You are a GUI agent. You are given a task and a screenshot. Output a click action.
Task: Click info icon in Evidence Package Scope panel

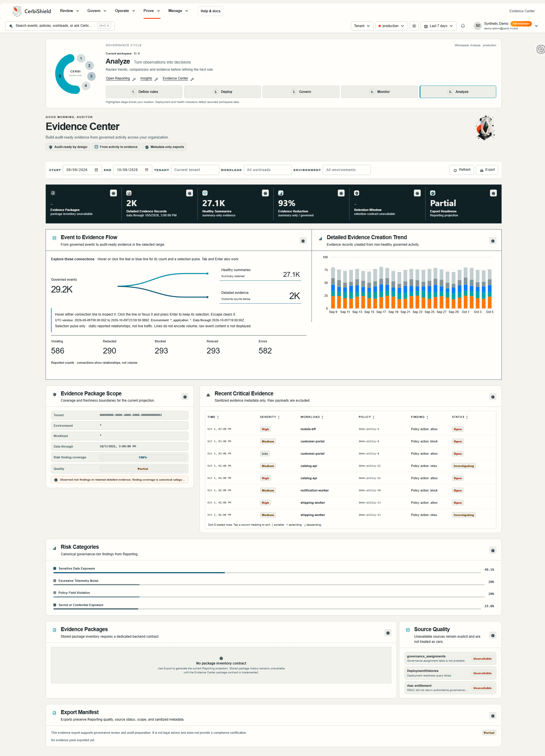(185, 397)
